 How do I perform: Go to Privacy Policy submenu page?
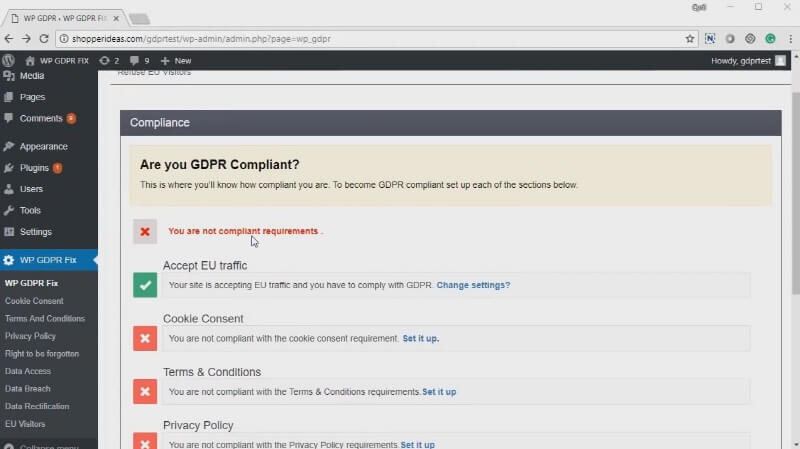pyautogui.click(x=30, y=336)
